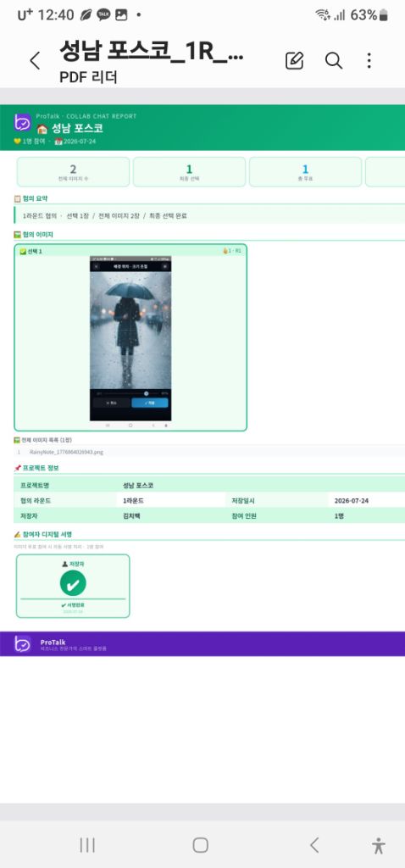Tap the calendar icon before 2026-07-24
This screenshot has width=405, height=868.
click(58, 142)
